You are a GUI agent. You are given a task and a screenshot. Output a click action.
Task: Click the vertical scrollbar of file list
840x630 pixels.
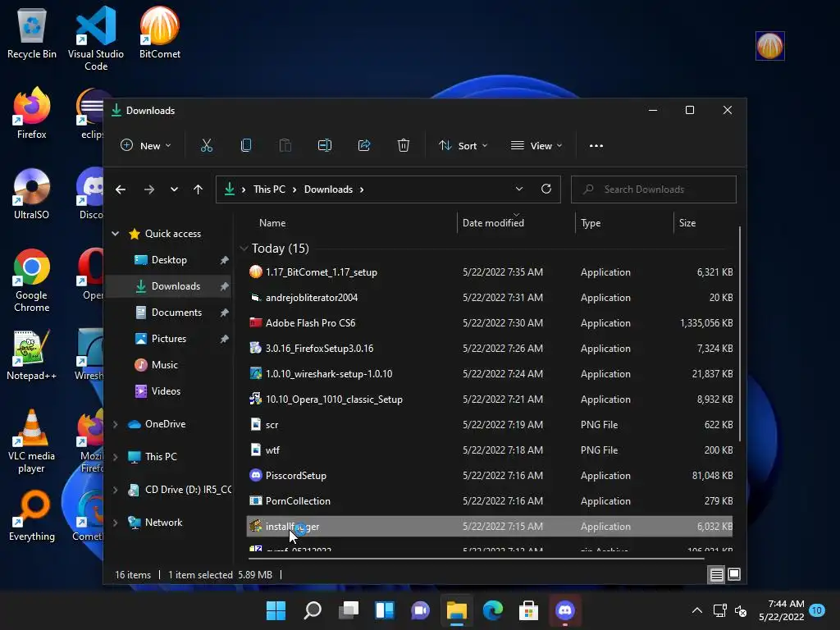click(x=740, y=334)
